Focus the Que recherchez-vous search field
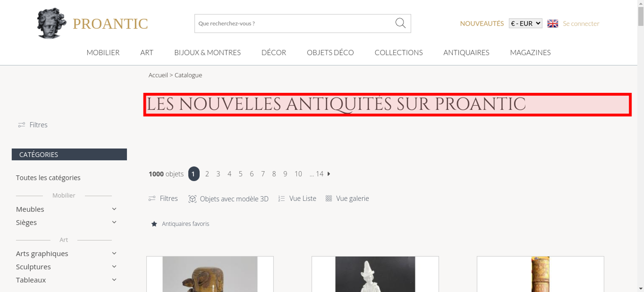Viewport: 644px width, 292px height. tap(295, 23)
